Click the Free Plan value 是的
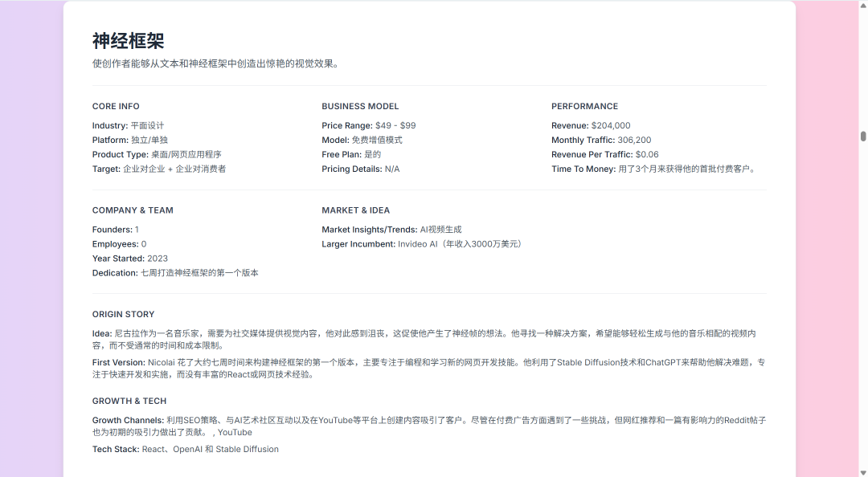 point(373,154)
